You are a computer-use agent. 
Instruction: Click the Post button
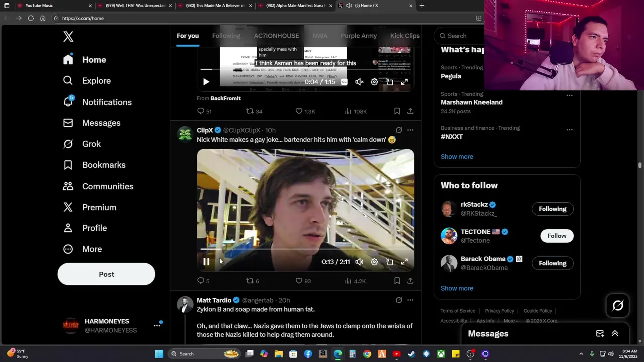coord(106,274)
